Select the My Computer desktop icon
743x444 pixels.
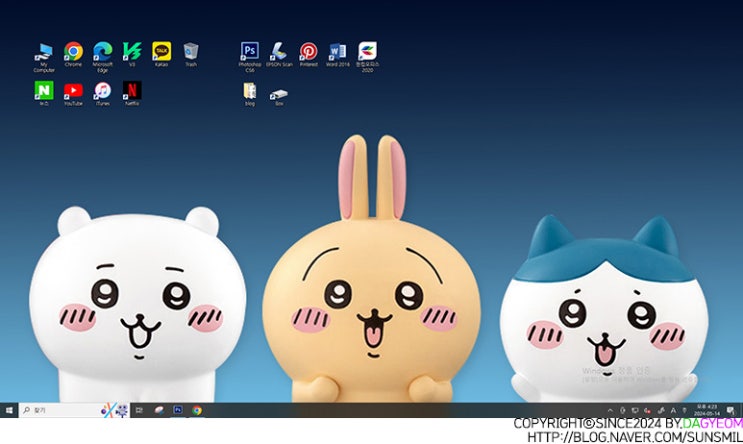pos(44,57)
